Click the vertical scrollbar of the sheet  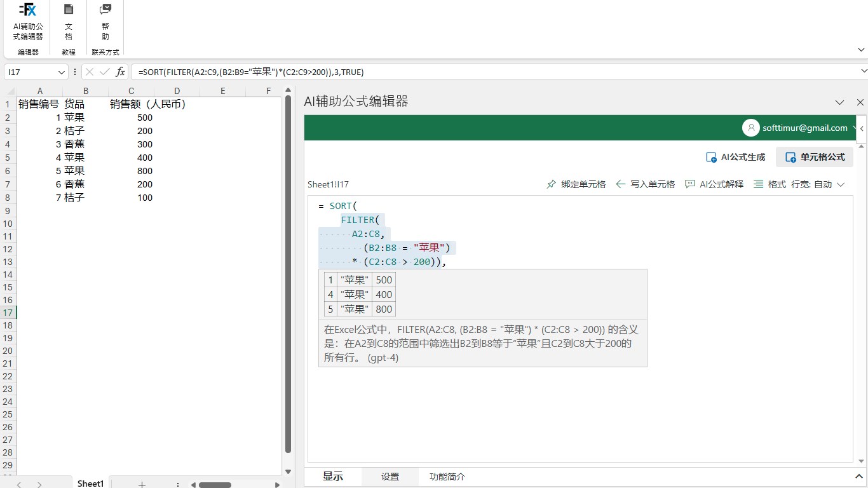point(288,274)
